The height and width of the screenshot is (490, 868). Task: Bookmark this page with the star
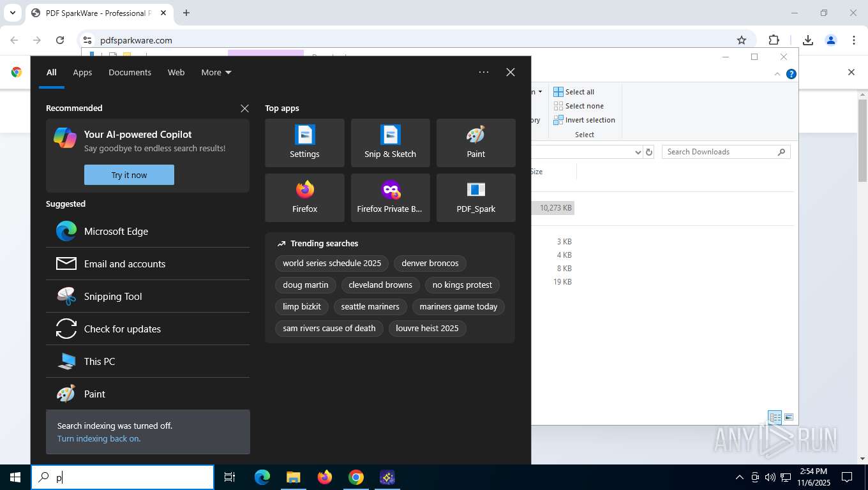pos(742,40)
